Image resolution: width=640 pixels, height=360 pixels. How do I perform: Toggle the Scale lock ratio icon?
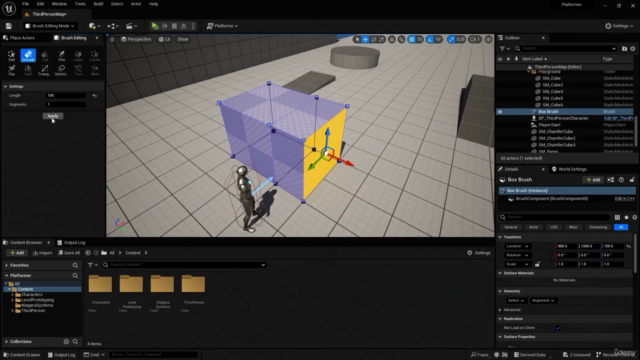click(537, 264)
